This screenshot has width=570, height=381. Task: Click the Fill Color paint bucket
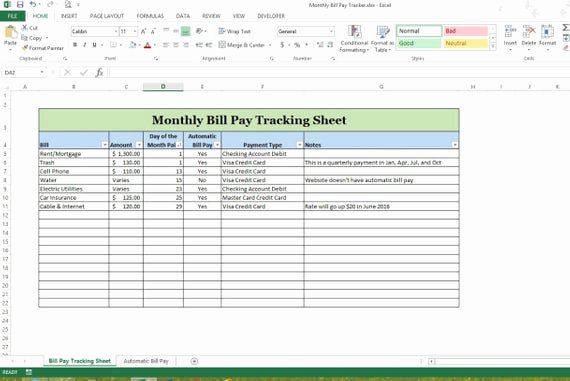[133, 45]
